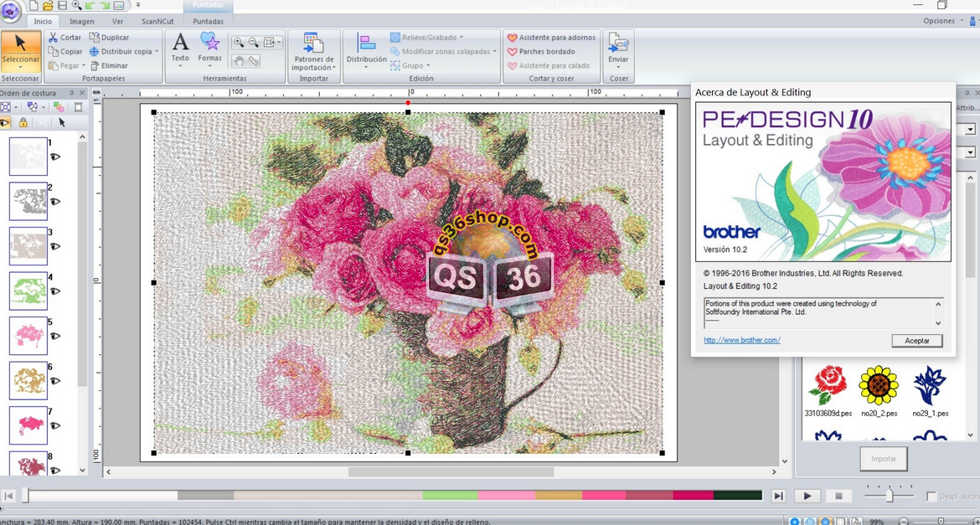The height and width of the screenshot is (525, 980).
Task: Toggle visibility eye for sewing order item 4
Action: click(x=55, y=291)
